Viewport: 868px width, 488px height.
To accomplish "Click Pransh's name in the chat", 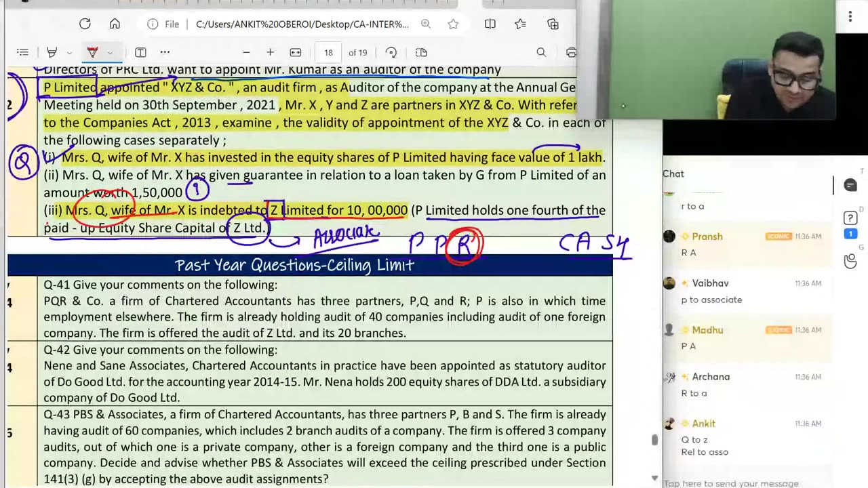I will [x=707, y=237].
